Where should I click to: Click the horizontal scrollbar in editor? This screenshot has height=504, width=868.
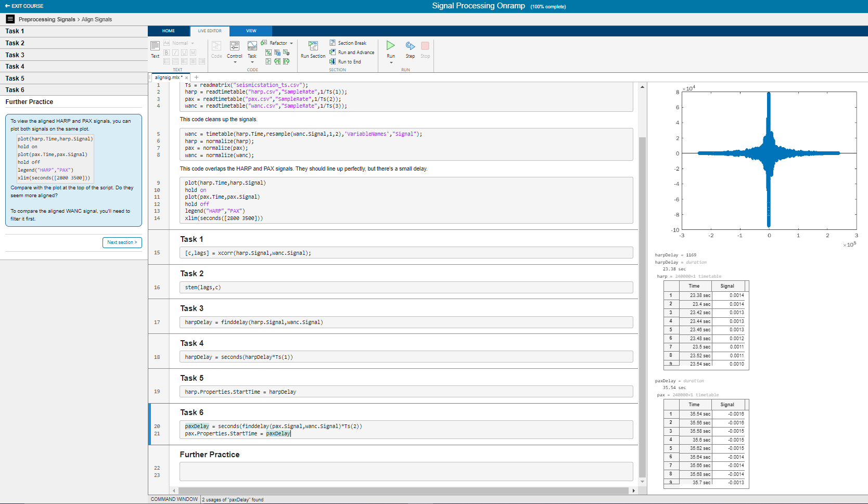click(x=403, y=490)
